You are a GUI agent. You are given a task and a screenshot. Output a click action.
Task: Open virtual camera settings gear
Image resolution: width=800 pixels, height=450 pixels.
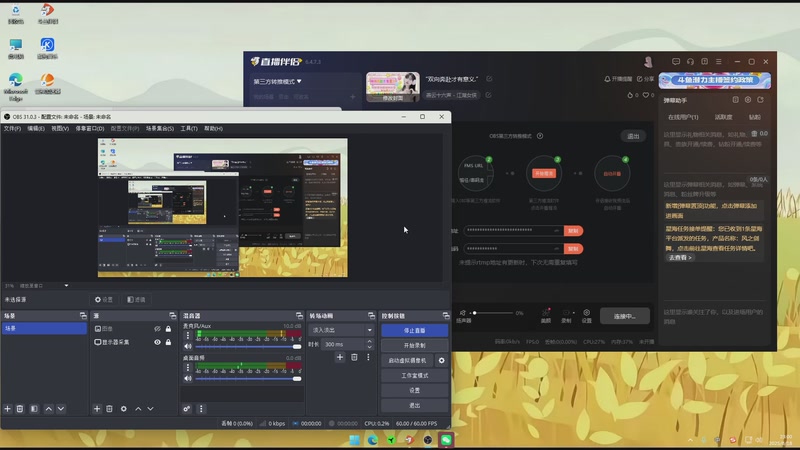(x=441, y=360)
